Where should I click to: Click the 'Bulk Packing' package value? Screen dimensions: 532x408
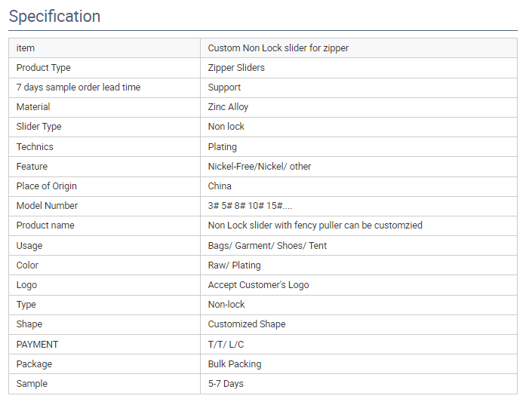coord(235,364)
